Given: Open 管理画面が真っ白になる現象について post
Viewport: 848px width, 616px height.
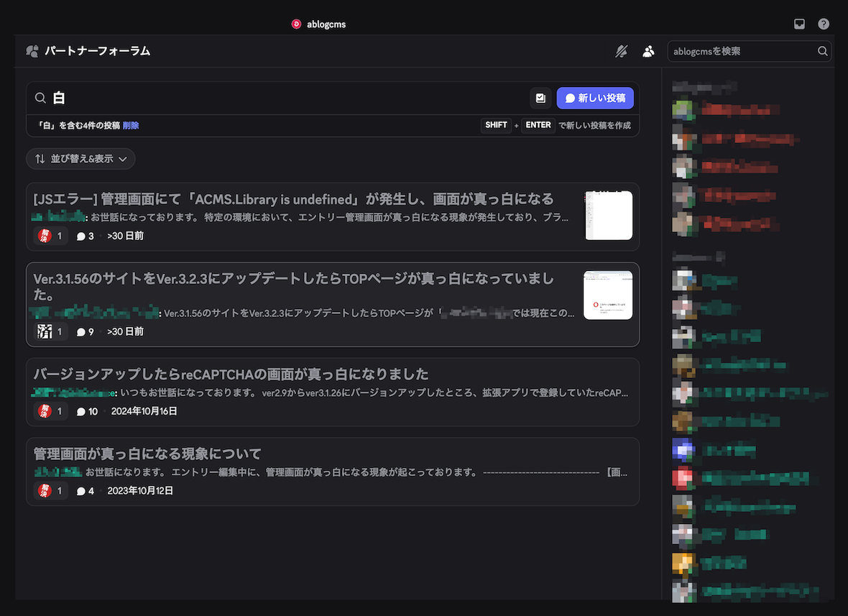Looking at the screenshot, I should coord(147,454).
